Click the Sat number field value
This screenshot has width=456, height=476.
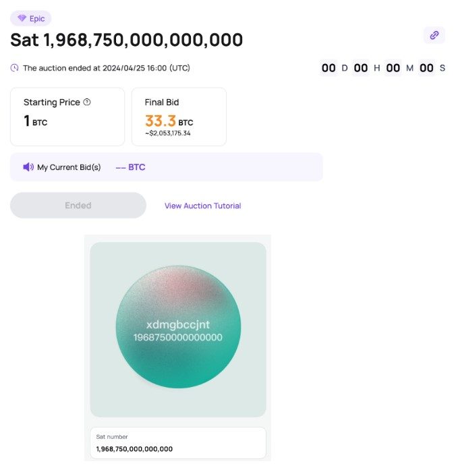click(134, 449)
